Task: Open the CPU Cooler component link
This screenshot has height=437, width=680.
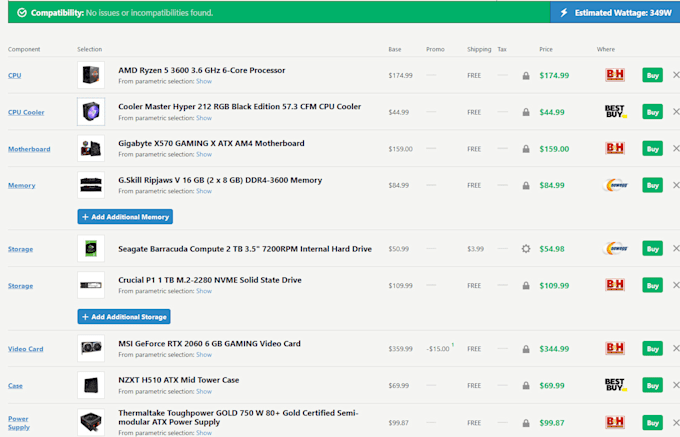Action: click(26, 112)
